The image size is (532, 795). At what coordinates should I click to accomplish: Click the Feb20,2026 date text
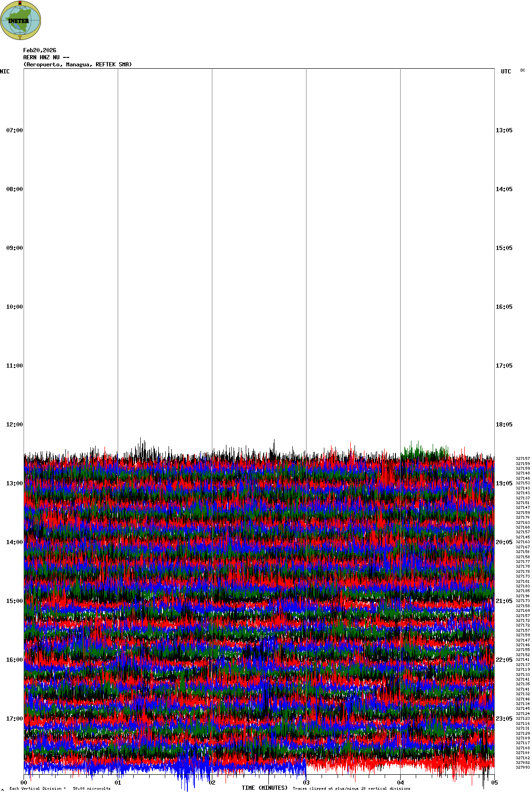[x=40, y=50]
